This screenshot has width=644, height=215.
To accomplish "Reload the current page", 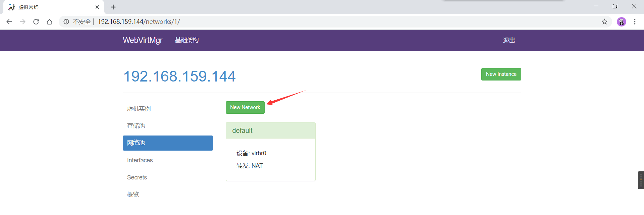I will 36,22.
